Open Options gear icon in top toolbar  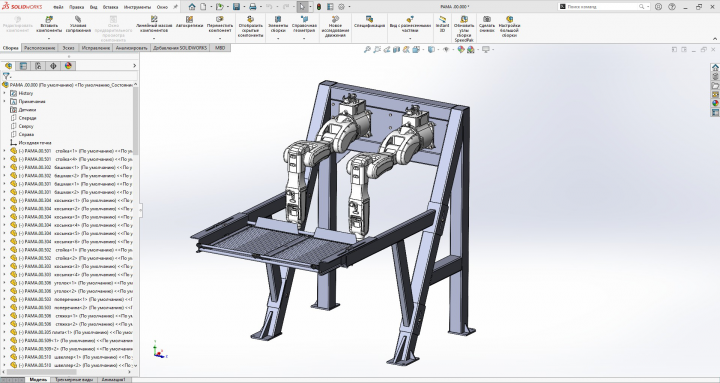341,6
